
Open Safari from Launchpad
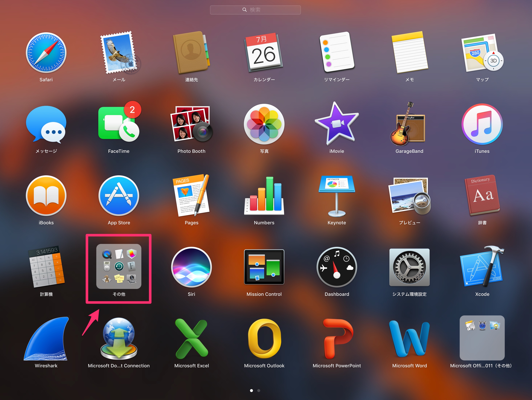(x=46, y=53)
